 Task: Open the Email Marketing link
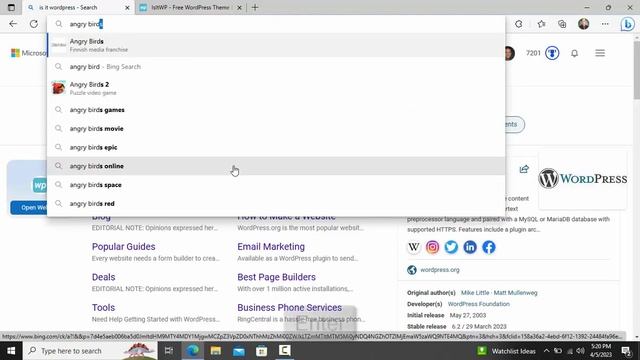point(271,247)
